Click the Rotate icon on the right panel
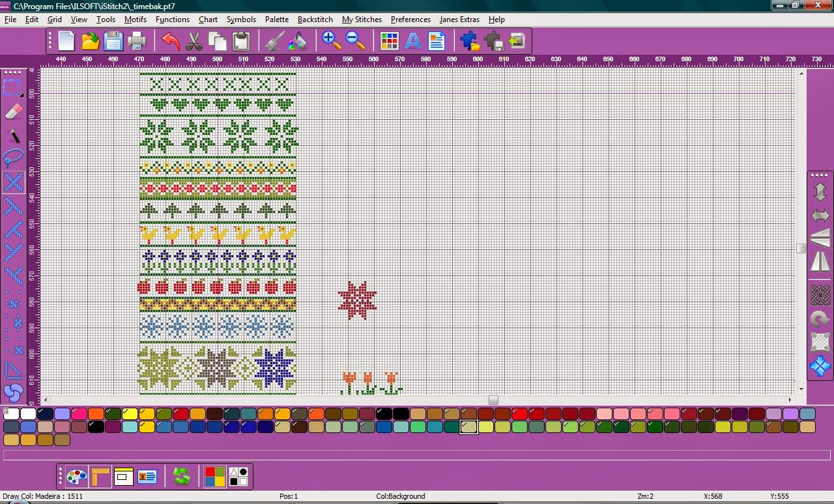The height and width of the screenshot is (504, 834). point(820,319)
